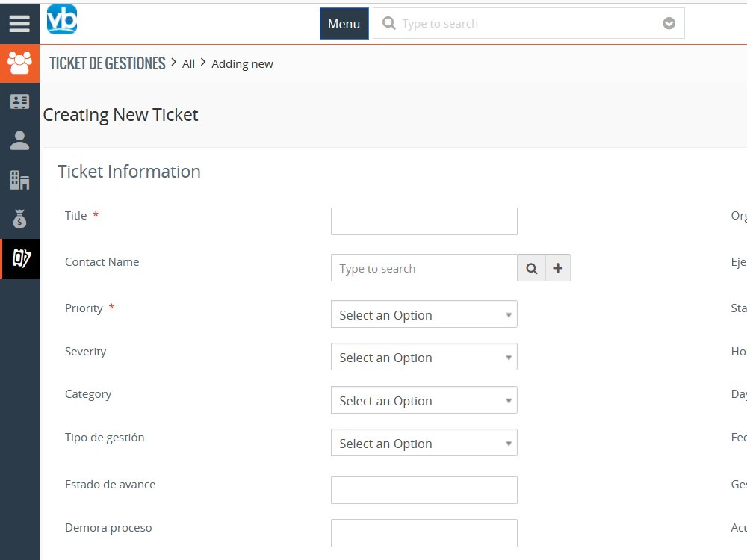This screenshot has height=560, width=747.
Task: Open the single person sidebar icon
Action: coord(19,141)
